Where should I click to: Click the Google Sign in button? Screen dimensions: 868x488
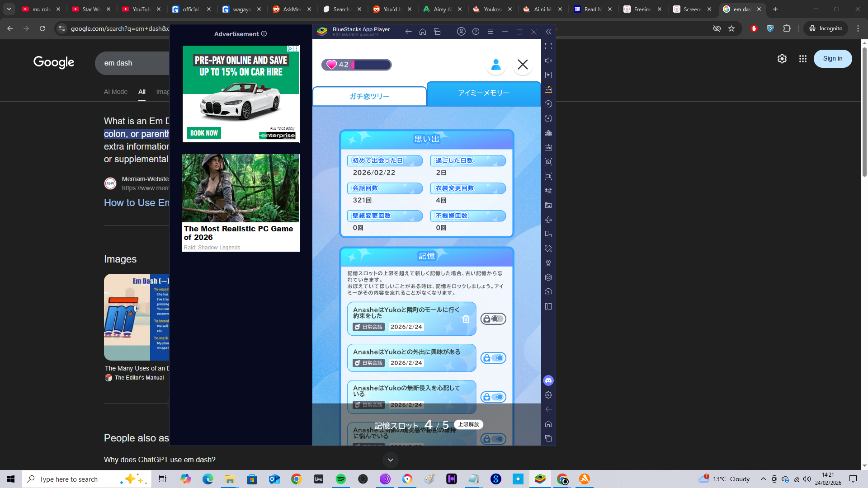tap(832, 59)
